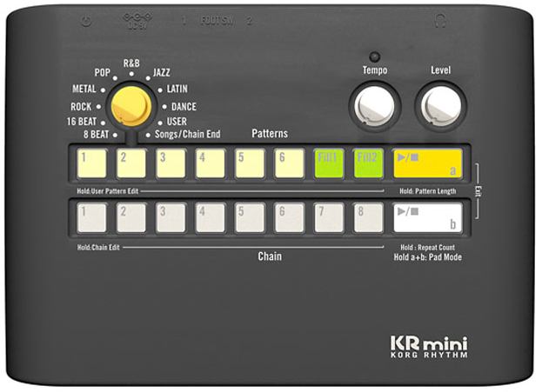Screen dimensions: 542x392
Task: Select Chain pad 1
Action: [x=91, y=217]
